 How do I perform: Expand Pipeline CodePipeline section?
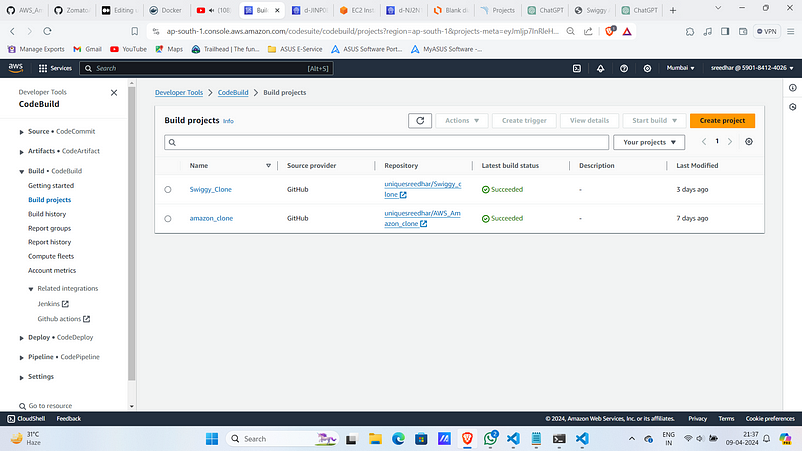coord(21,357)
